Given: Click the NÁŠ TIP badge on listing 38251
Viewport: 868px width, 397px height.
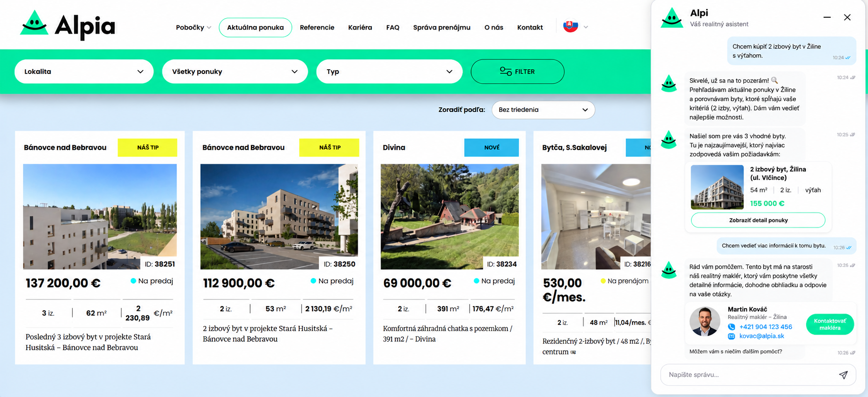Looking at the screenshot, I should click(x=147, y=147).
